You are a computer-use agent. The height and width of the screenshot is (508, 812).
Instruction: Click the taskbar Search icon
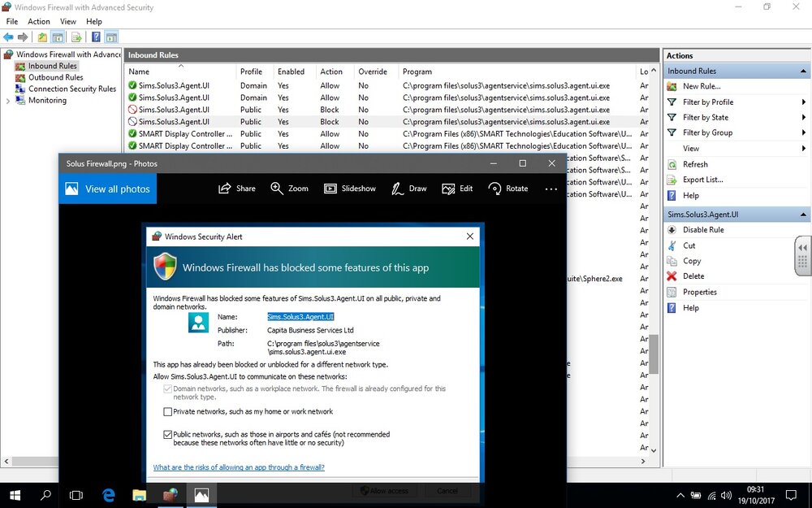[45, 495]
